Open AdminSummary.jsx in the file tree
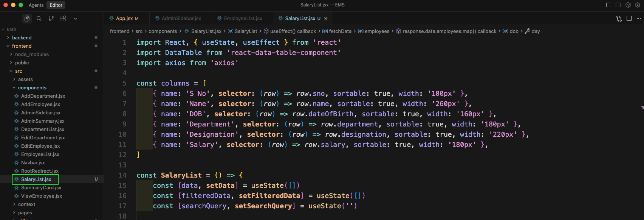The image size is (644, 220). coord(43,121)
